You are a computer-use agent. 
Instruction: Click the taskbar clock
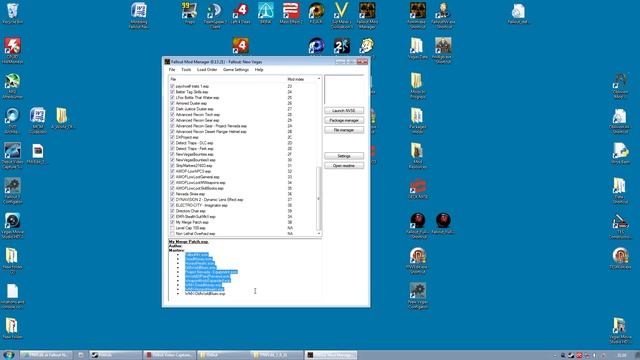pos(622,356)
